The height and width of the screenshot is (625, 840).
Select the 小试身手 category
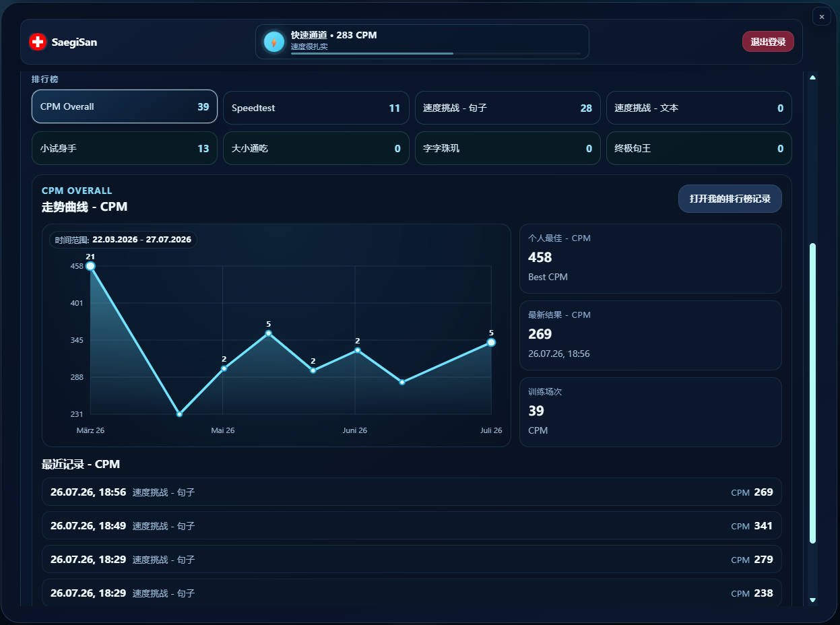pos(125,148)
